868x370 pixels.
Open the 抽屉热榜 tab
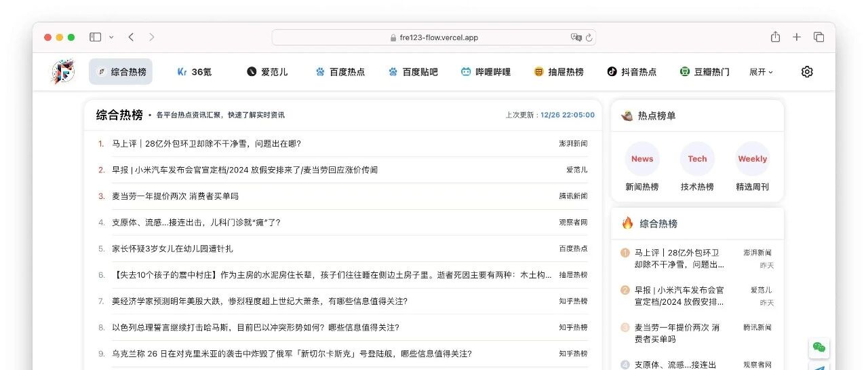559,72
